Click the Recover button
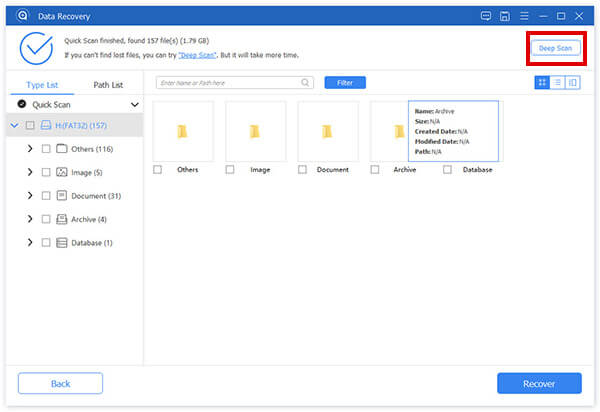Viewport: 600px width, 412px height. click(x=539, y=383)
